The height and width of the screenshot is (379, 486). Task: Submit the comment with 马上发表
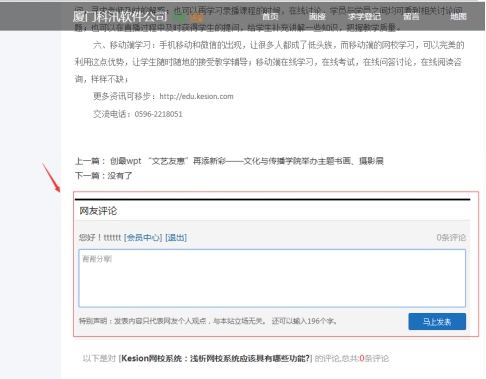(437, 322)
